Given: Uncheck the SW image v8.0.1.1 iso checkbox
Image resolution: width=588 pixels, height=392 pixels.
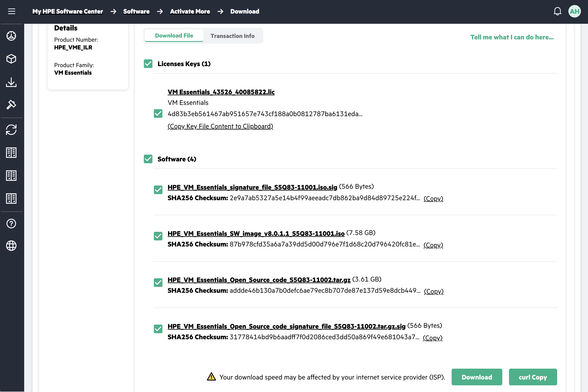Looking at the screenshot, I should point(158,236).
